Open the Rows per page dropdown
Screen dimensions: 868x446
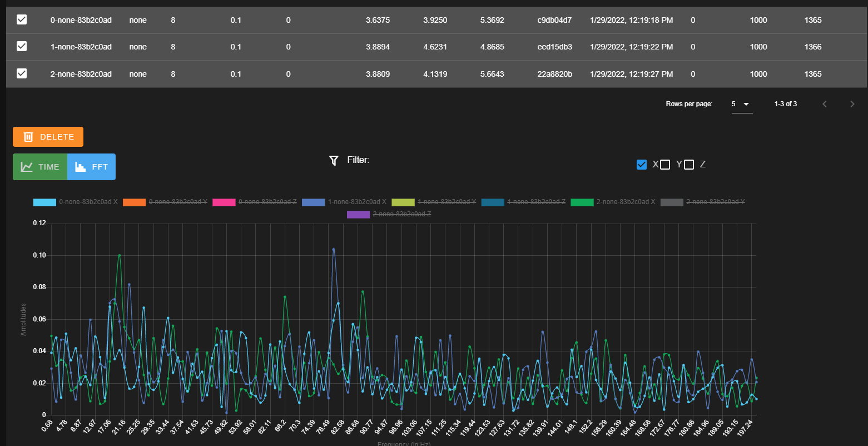742,104
